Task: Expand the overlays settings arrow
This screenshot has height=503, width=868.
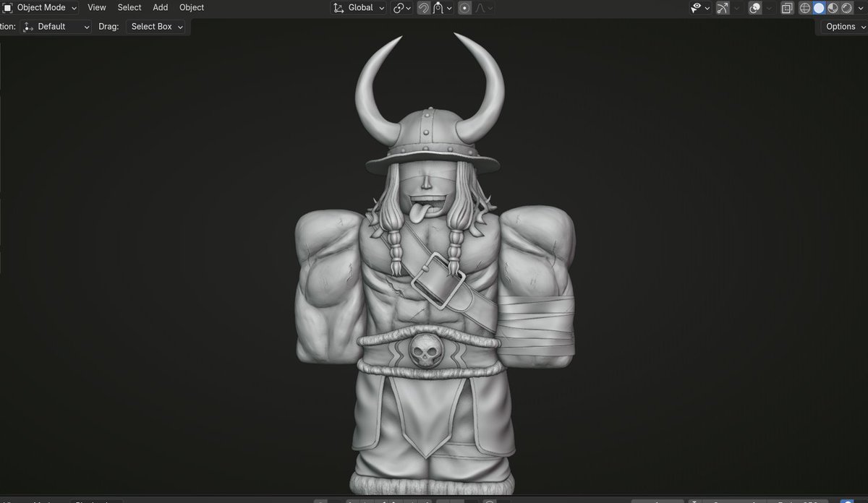Action: click(770, 8)
